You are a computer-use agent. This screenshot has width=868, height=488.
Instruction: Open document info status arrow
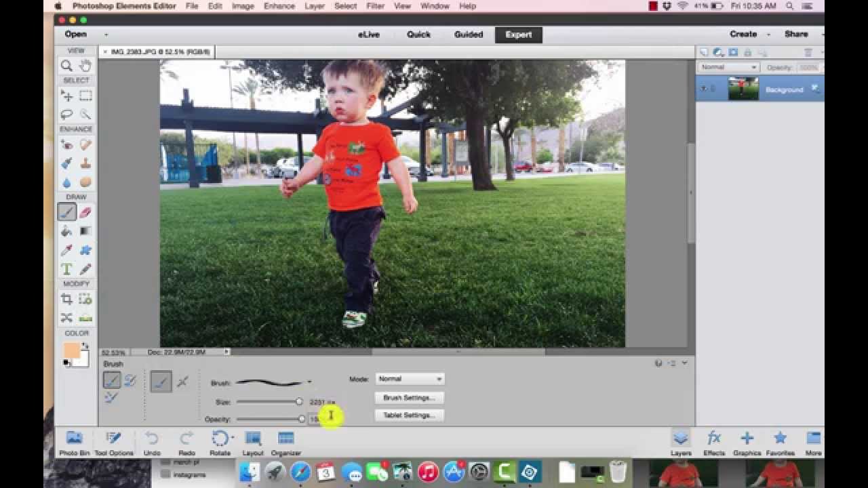(x=226, y=352)
